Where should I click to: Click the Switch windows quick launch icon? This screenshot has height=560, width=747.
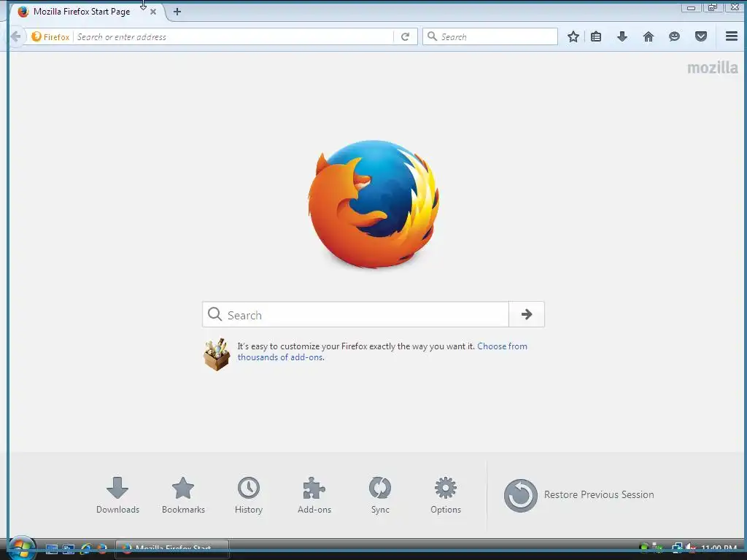click(x=69, y=549)
